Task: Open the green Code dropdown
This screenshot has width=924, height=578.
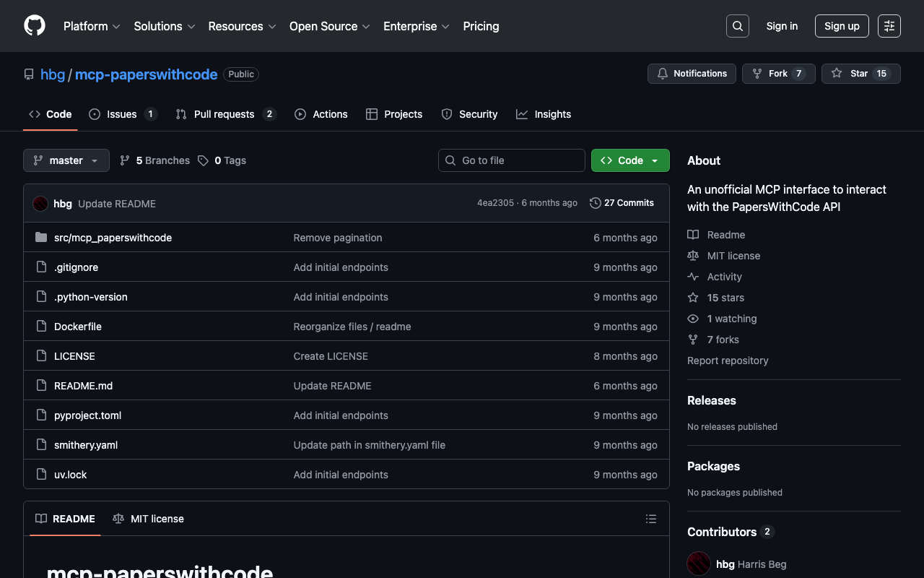Action: click(x=629, y=160)
